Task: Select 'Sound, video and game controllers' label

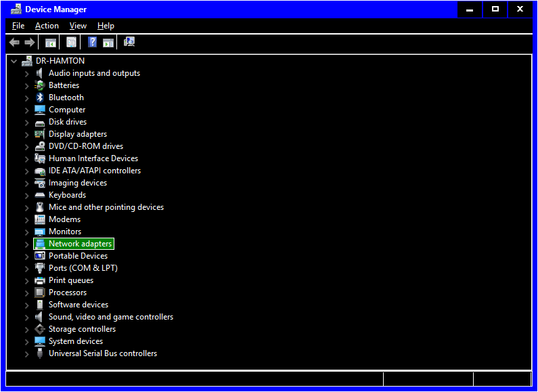Action: 111,317
